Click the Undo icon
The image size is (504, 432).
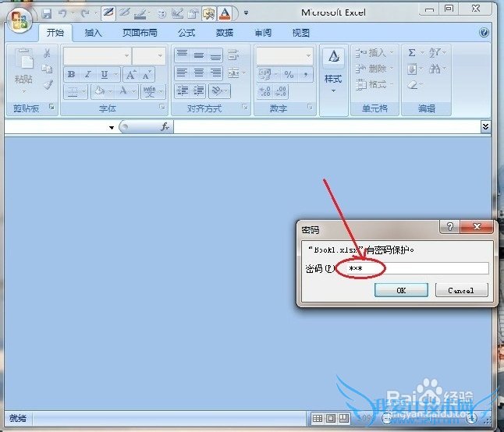pyautogui.click(x=62, y=13)
